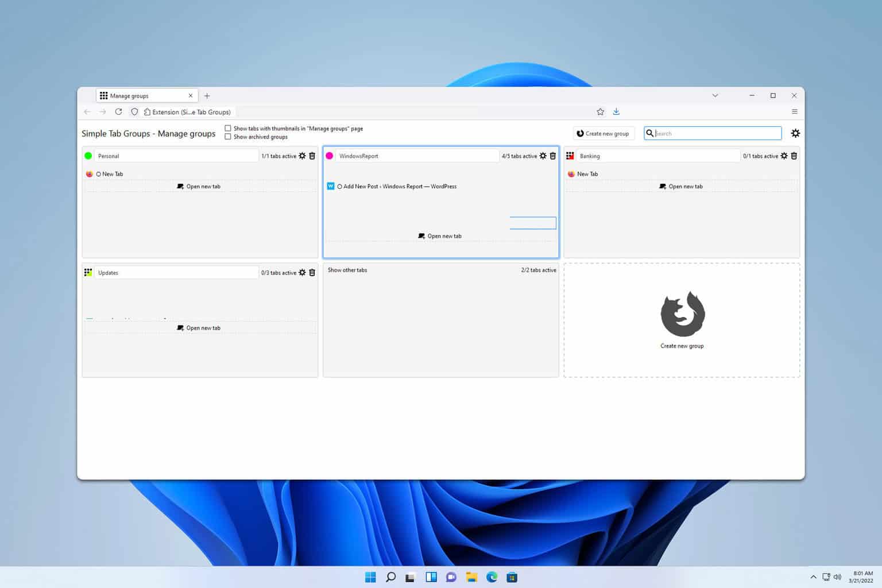
Task: Open settings gear for WindowsReport group
Action: click(x=543, y=156)
